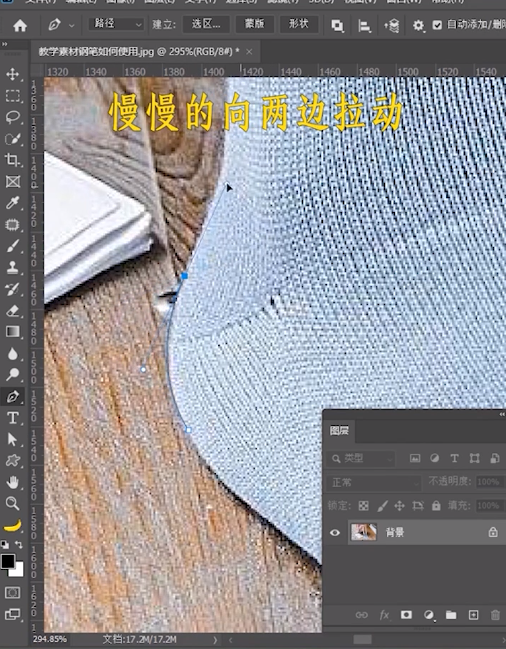506x649 pixels.
Task: Select the Custom Shape tool
Action: point(12,461)
